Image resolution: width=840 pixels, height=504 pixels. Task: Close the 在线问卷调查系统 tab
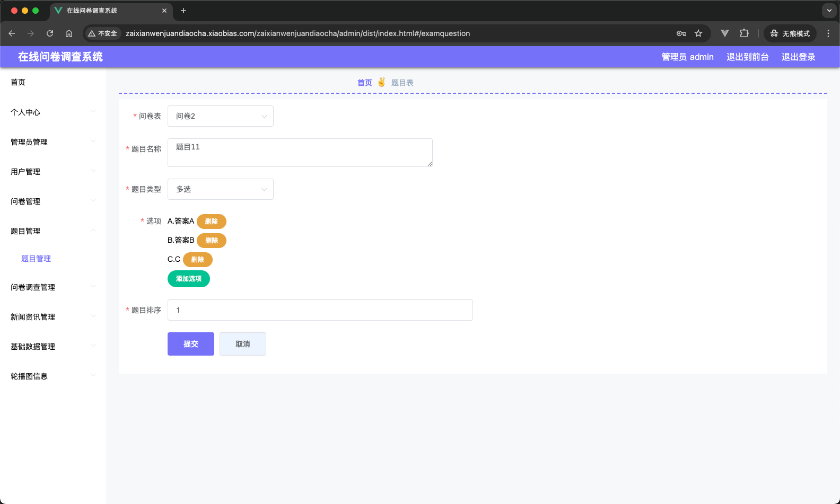click(164, 11)
